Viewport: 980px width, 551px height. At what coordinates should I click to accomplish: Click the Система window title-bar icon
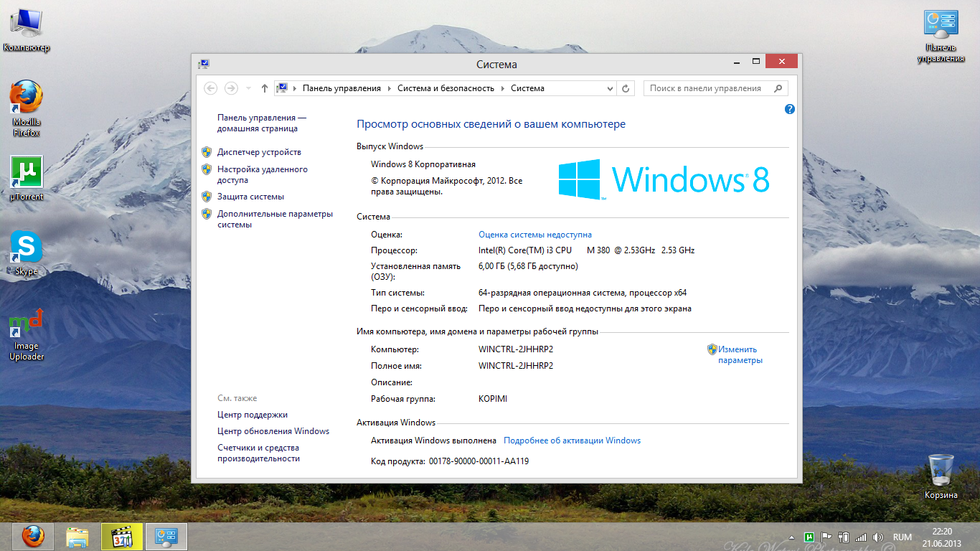tap(204, 64)
